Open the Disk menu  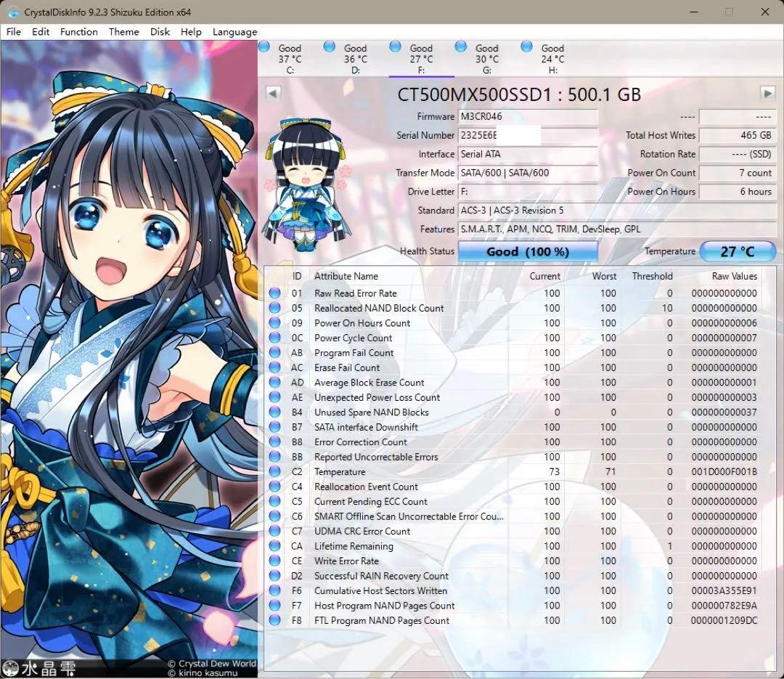tap(160, 32)
